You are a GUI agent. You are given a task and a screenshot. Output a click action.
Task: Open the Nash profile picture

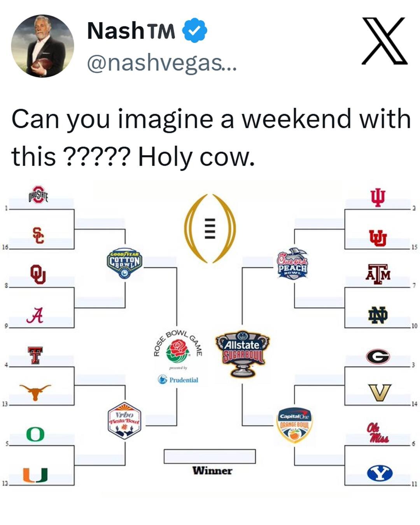point(42,46)
